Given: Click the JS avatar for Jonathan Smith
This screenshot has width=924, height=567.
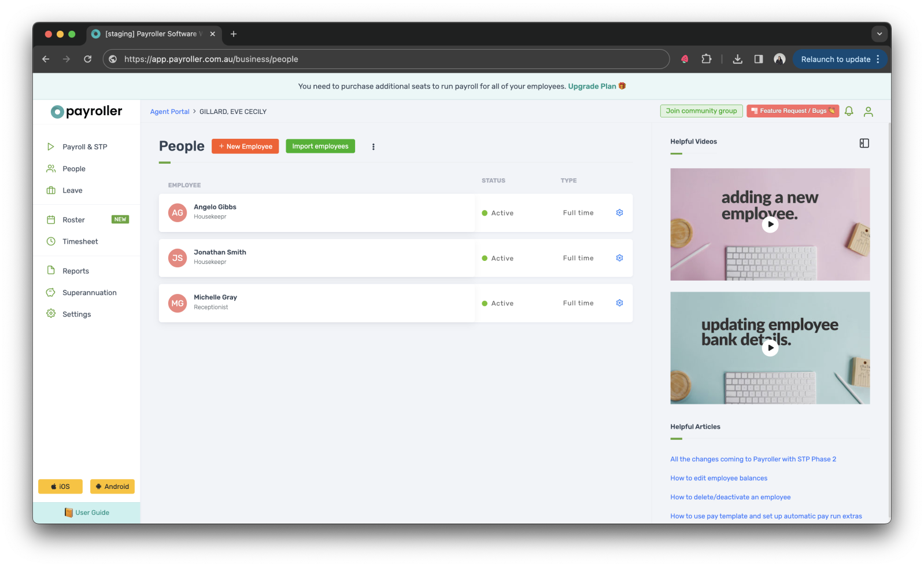Looking at the screenshot, I should click(x=178, y=258).
